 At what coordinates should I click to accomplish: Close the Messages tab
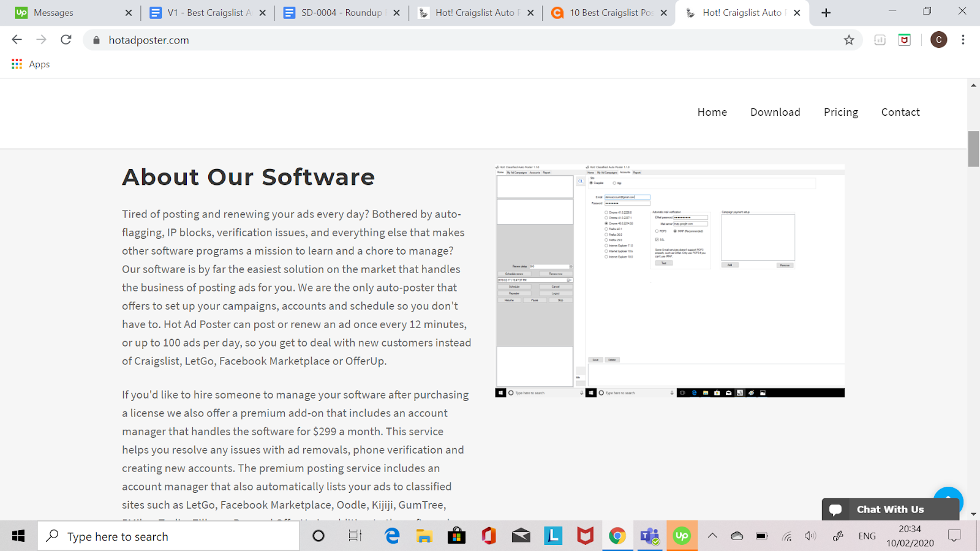[129, 13]
